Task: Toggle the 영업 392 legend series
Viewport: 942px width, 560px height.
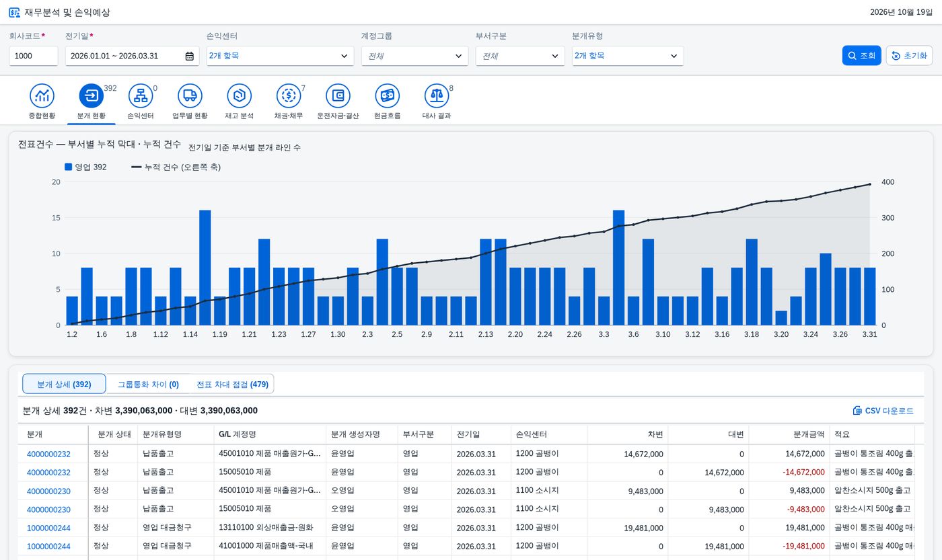Action: (x=86, y=167)
